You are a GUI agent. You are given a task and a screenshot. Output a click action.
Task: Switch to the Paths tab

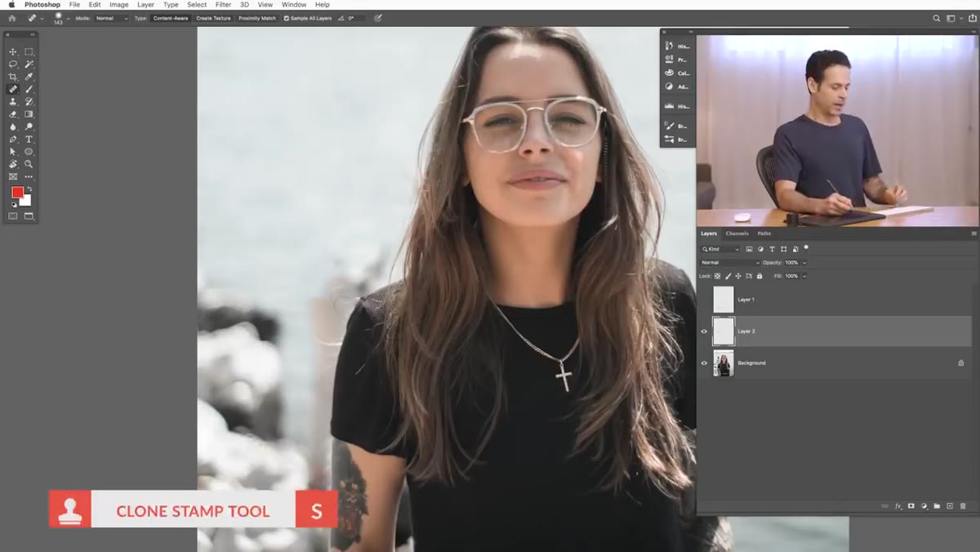(x=764, y=234)
